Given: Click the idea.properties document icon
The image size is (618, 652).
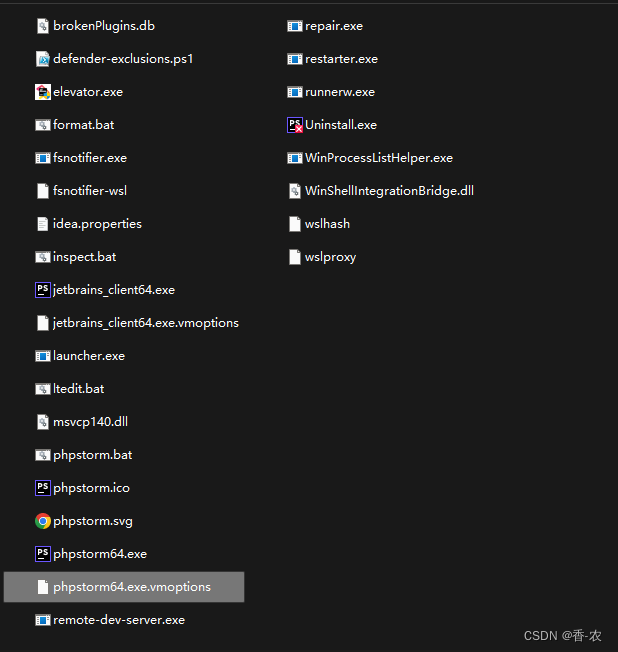Looking at the screenshot, I should tap(43, 224).
